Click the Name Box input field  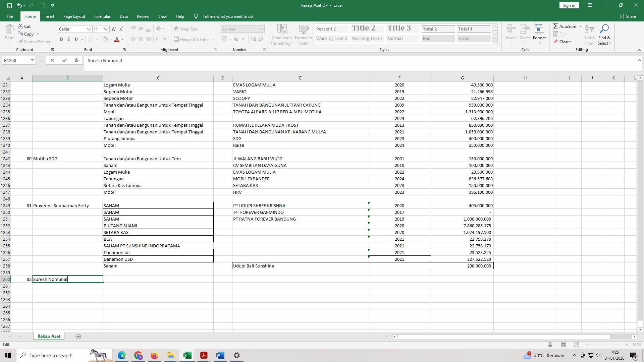[x=16, y=60]
